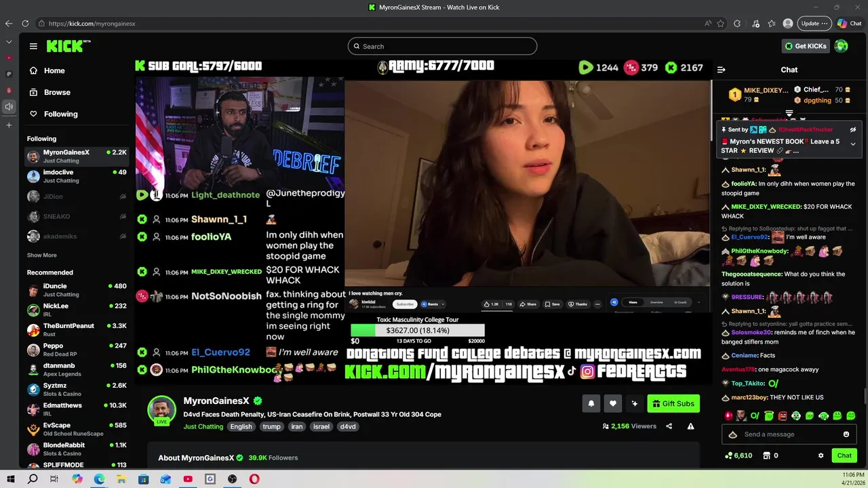Insert the red gem emote
868x488 pixels.
tap(728, 415)
